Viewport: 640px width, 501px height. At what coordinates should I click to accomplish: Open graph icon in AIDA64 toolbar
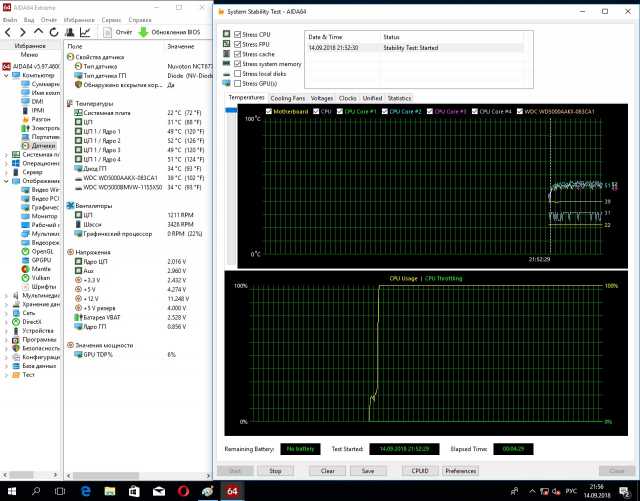(x=85, y=32)
